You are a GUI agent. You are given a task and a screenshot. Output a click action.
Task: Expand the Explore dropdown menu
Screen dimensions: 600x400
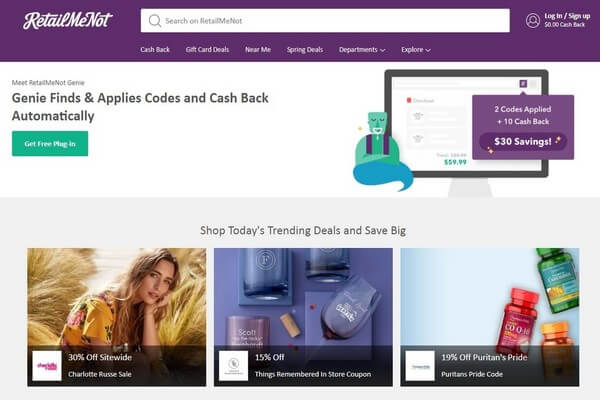tap(416, 50)
